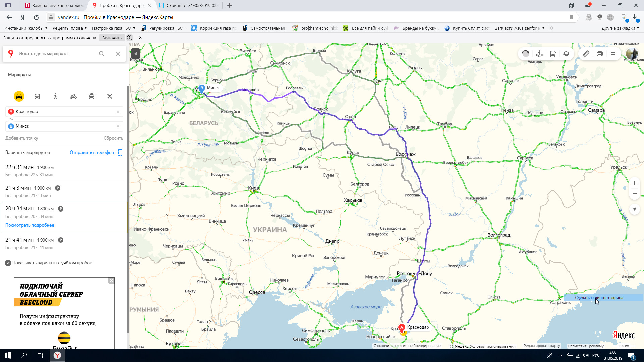Dismiss the malware protection notification bar
The height and width of the screenshot is (362, 644).
click(x=140, y=38)
